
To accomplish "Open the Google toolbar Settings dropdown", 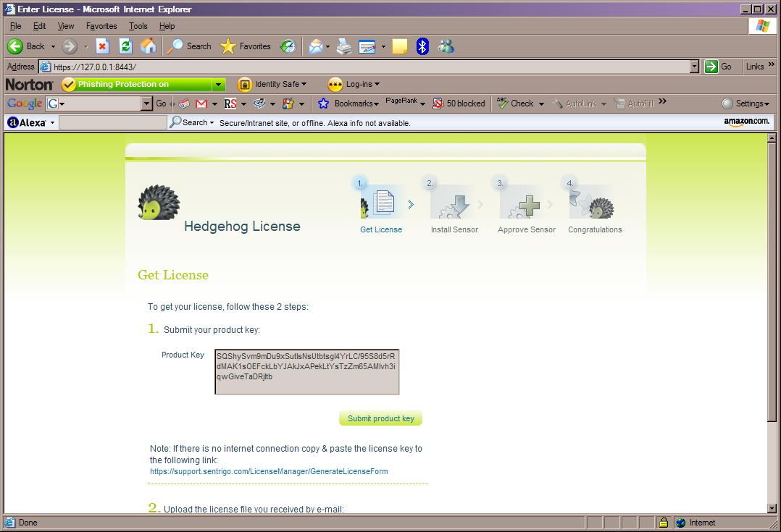I will point(767,104).
